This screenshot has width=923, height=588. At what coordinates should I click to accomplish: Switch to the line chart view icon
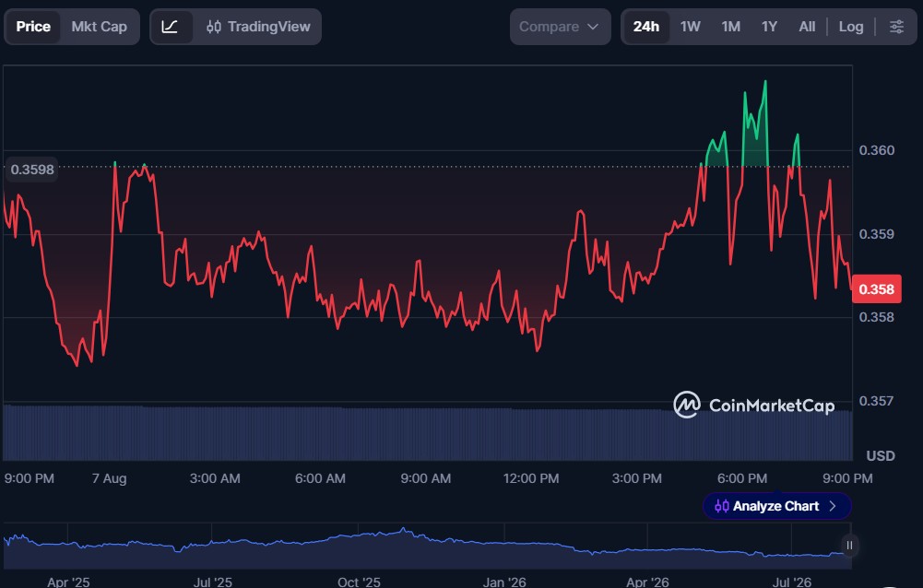[x=170, y=27]
